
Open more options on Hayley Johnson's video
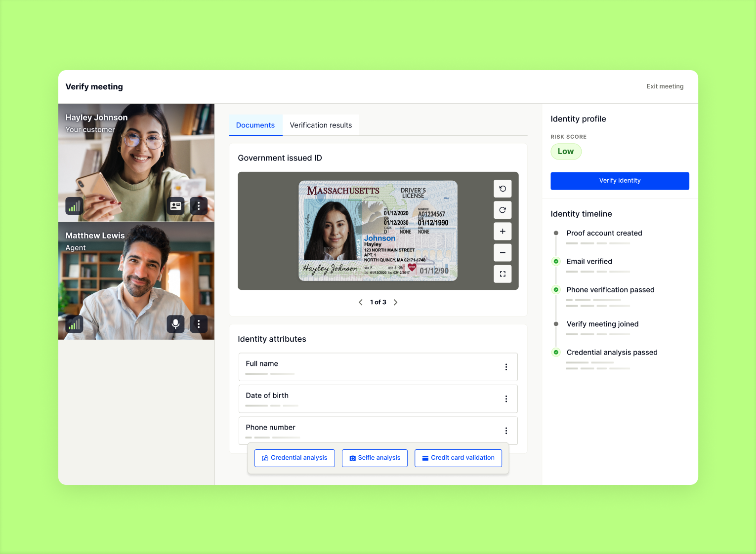[199, 206]
